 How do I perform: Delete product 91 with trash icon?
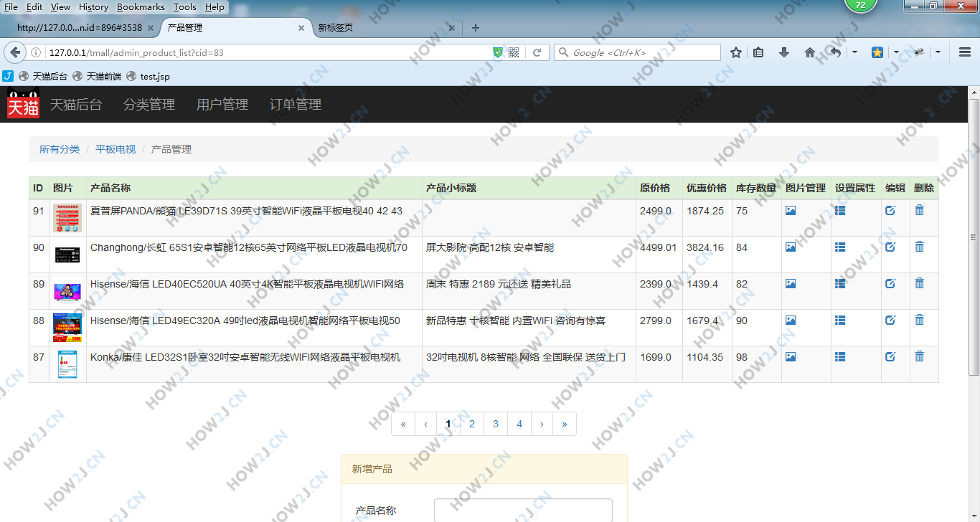[x=919, y=210]
